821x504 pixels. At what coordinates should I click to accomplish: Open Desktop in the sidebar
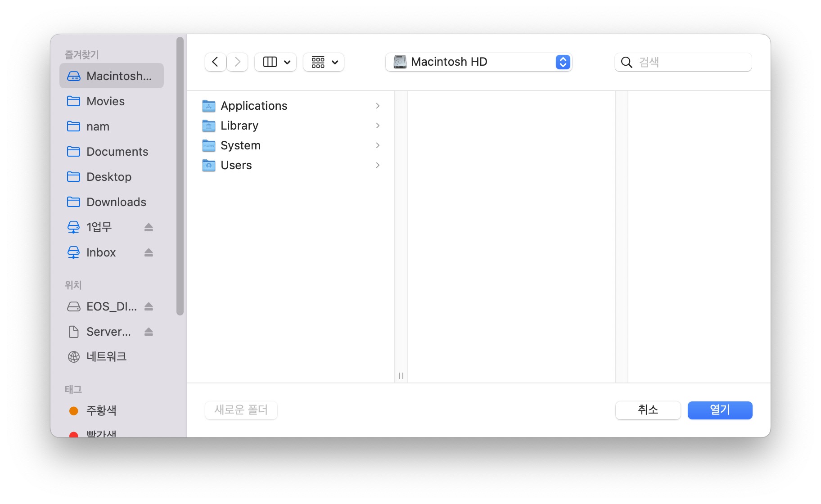point(112,177)
